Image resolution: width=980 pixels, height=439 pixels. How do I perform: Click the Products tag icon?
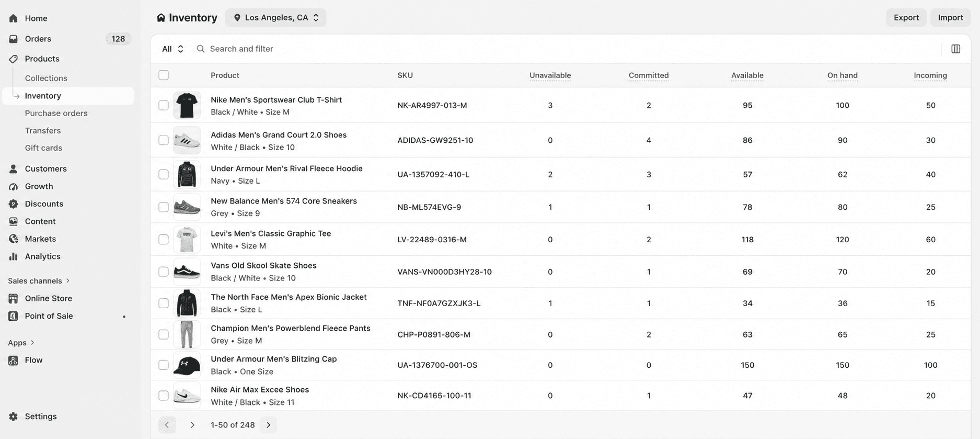[x=14, y=59]
